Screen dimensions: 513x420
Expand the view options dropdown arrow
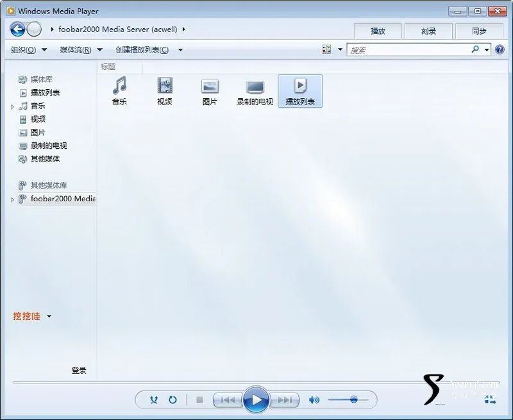coord(340,49)
